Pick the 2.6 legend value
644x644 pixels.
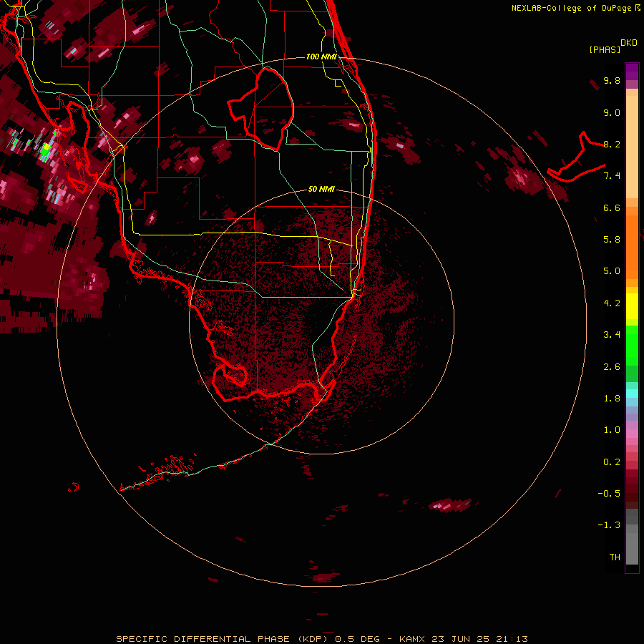612,367
